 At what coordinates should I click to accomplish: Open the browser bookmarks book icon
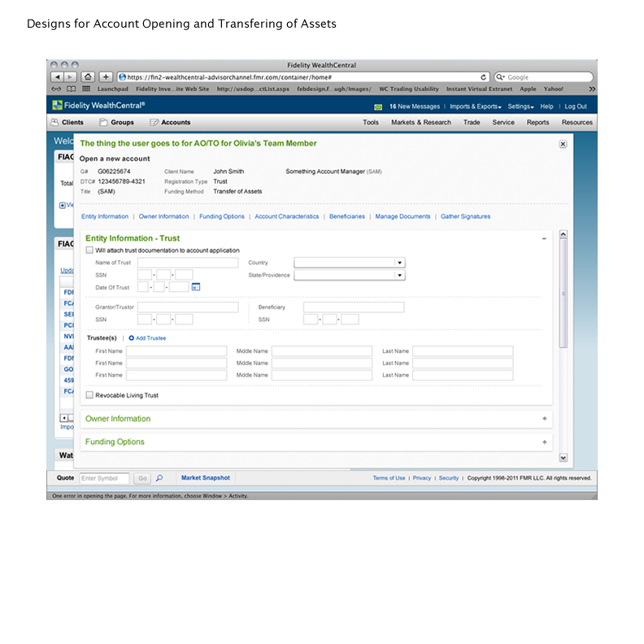coord(71,89)
